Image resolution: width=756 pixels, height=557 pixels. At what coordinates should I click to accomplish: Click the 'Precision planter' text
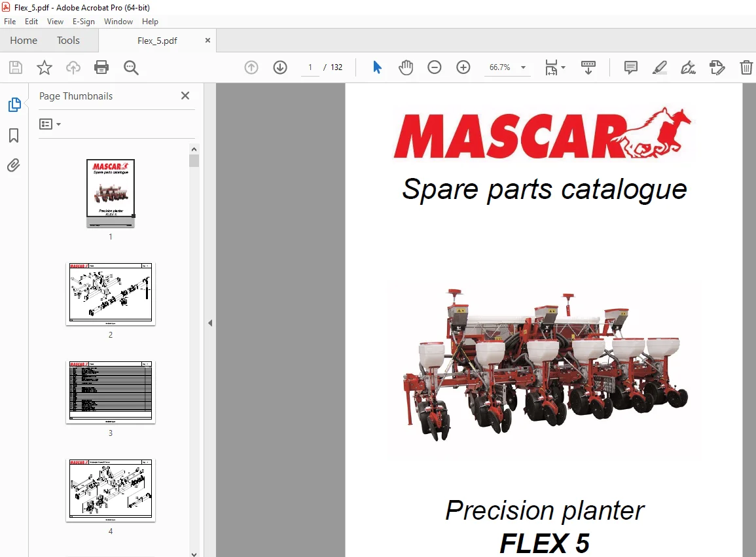pyautogui.click(x=545, y=511)
